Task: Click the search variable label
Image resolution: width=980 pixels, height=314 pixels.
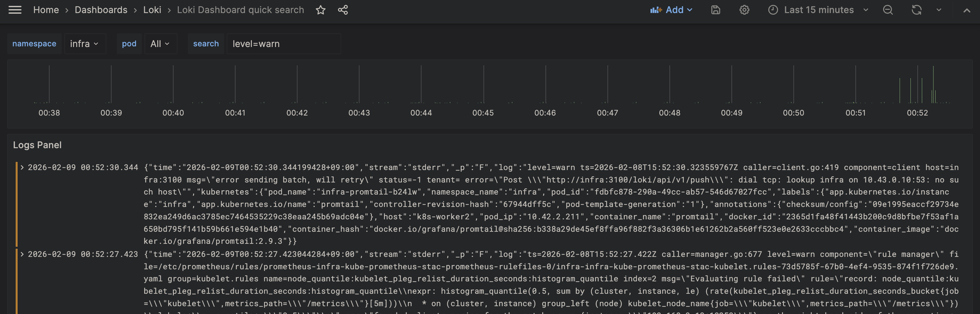Action: tap(206, 44)
